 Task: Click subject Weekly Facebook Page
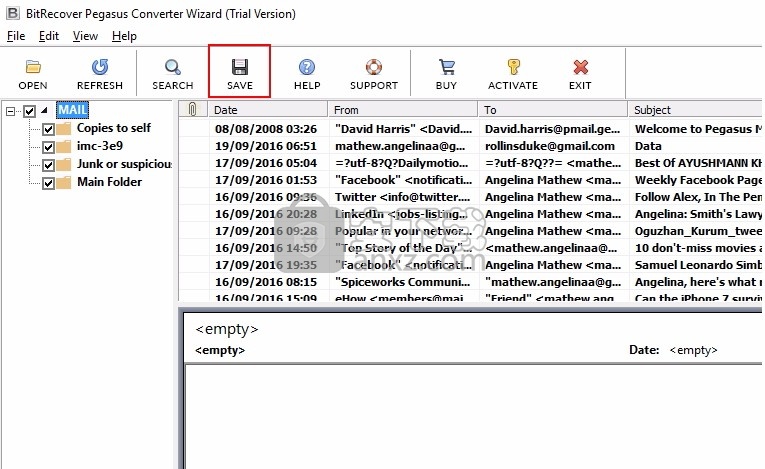(x=698, y=180)
